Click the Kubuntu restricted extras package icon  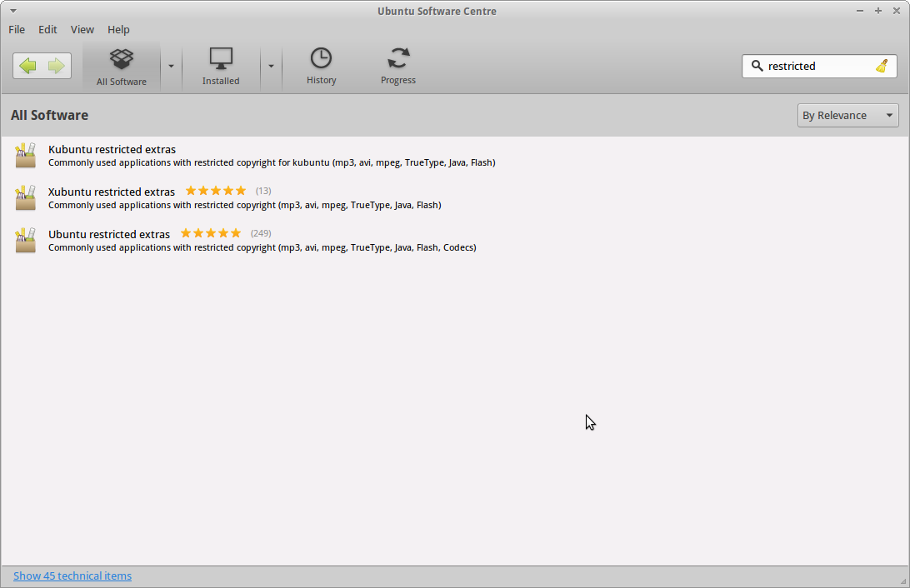pos(26,156)
